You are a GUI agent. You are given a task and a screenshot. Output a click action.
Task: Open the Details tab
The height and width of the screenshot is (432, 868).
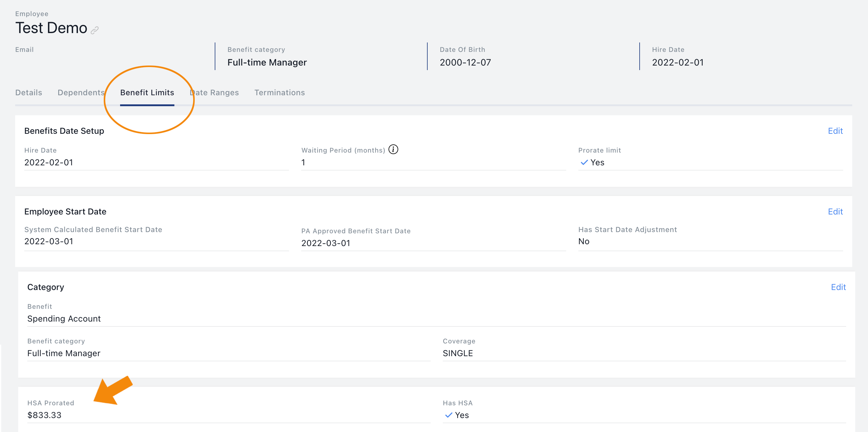[29, 93]
